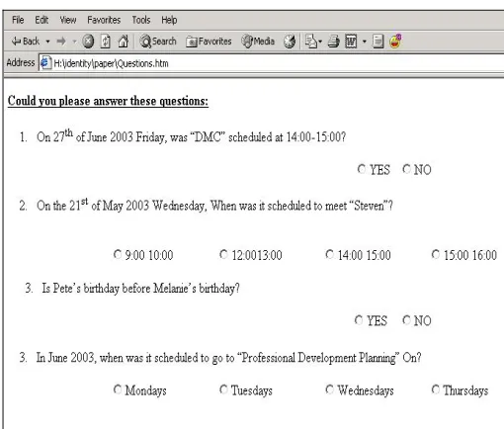Go to the Home page icon

pyautogui.click(x=124, y=42)
